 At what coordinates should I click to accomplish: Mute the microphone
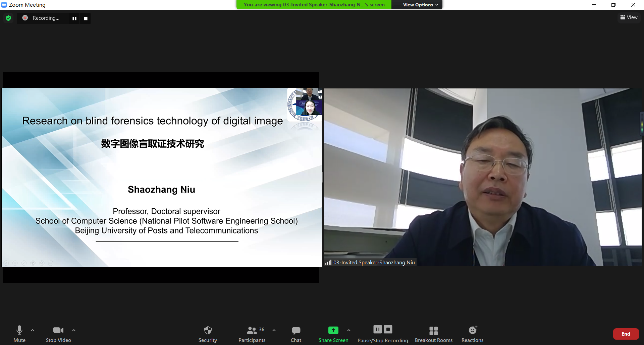[x=19, y=334]
